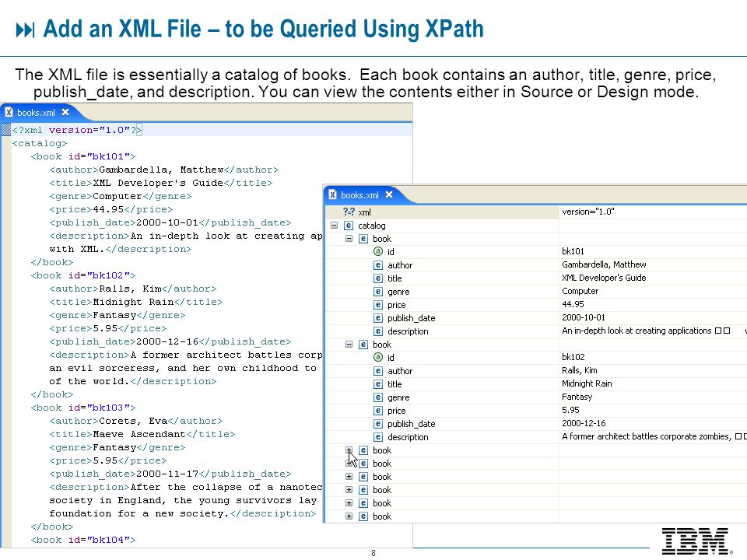Expand the last book node in the tree

point(349,516)
